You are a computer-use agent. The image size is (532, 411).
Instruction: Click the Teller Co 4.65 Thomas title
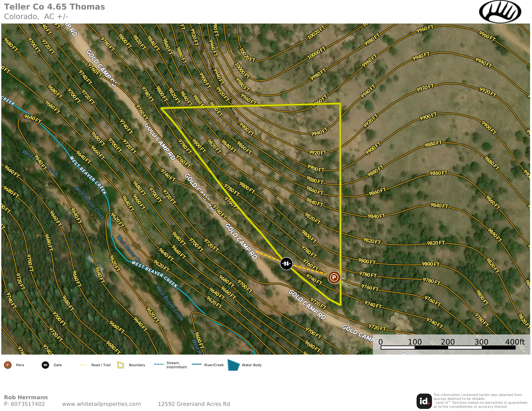point(54,7)
